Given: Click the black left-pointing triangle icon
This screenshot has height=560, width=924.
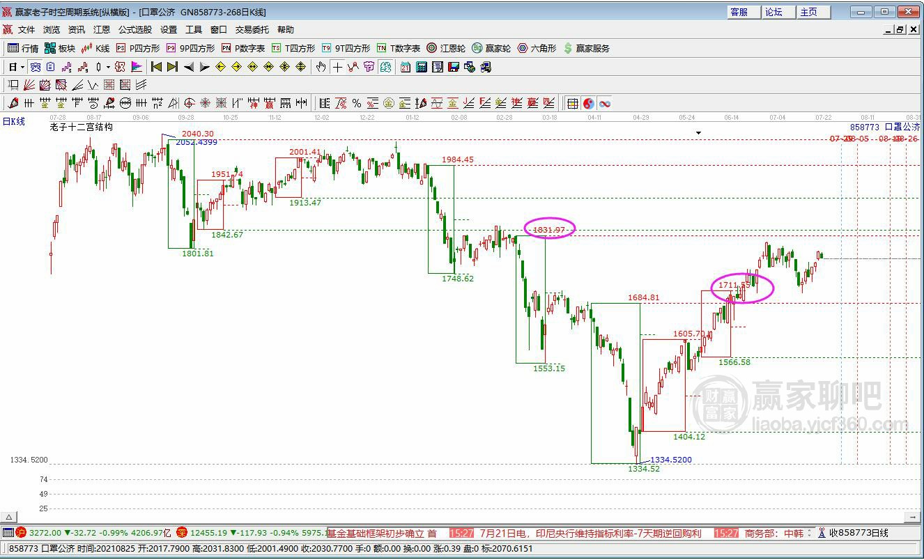Looking at the screenshot, I should pos(188,67).
